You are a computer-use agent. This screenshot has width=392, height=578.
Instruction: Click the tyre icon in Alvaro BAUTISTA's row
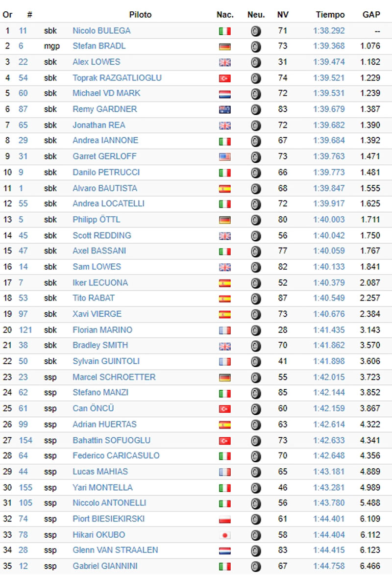point(256,188)
